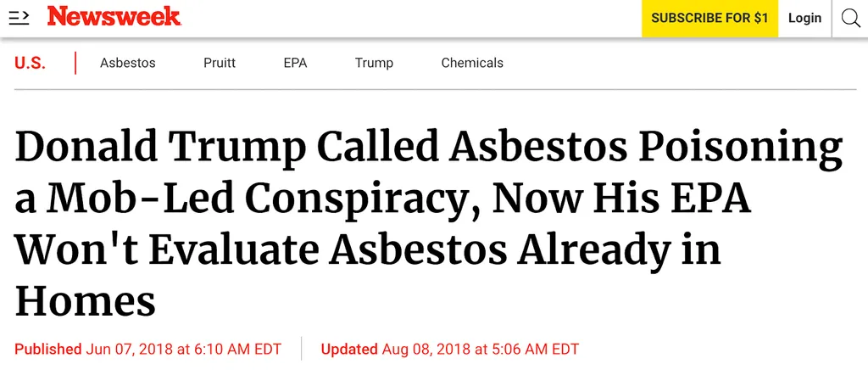Click the red Updated label
This screenshot has height=392, width=868.
(349, 350)
